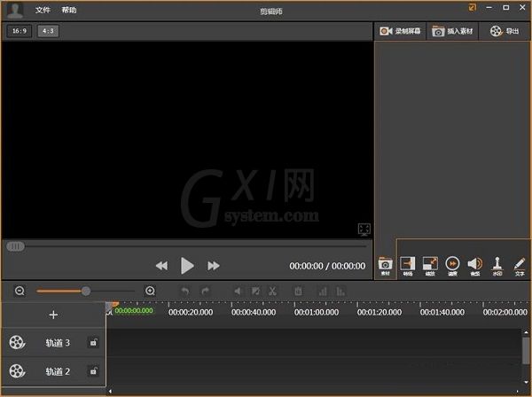Click the 00:01:40.000 ruler mark
532x397 pixels.
click(x=442, y=312)
